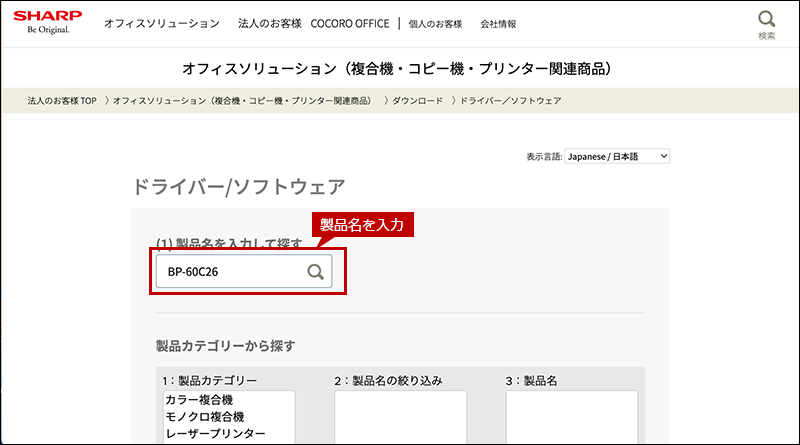
Task: Click the 3:製品名 list box
Action: pyautogui.click(x=572, y=417)
